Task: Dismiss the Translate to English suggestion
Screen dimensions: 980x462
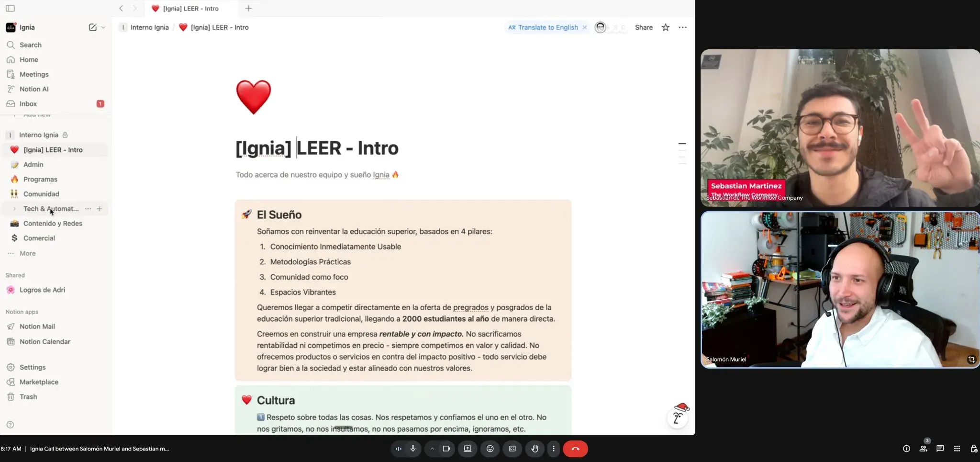Action: 584,27
